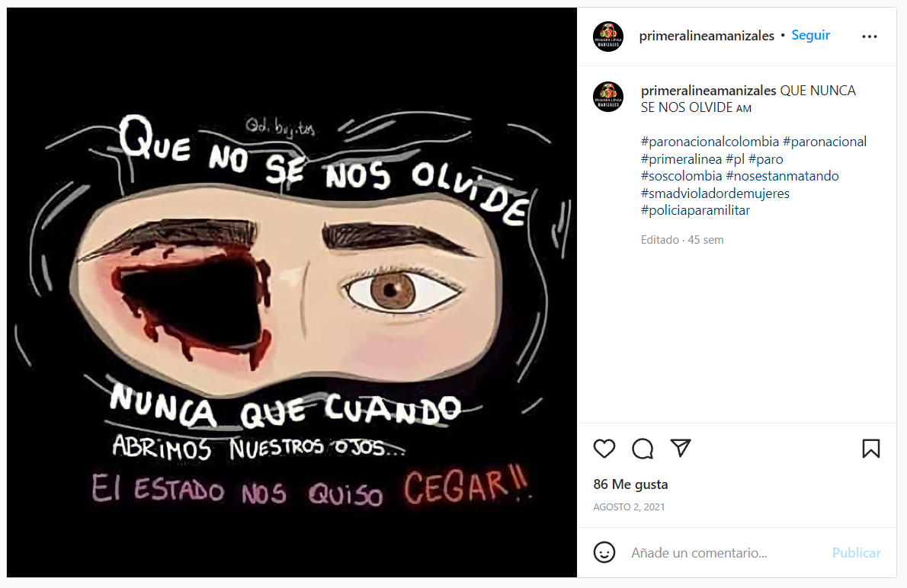Open emoji picker next to comment field

point(604,552)
